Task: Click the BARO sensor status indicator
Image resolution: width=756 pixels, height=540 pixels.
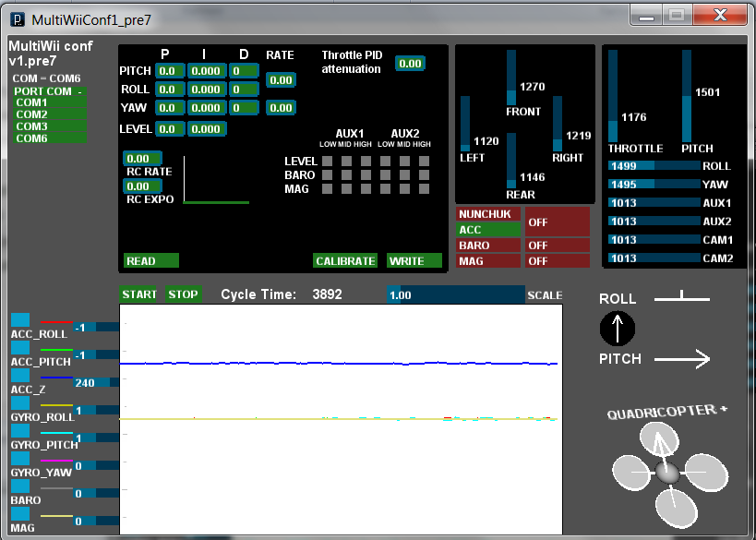Action: 488,246
